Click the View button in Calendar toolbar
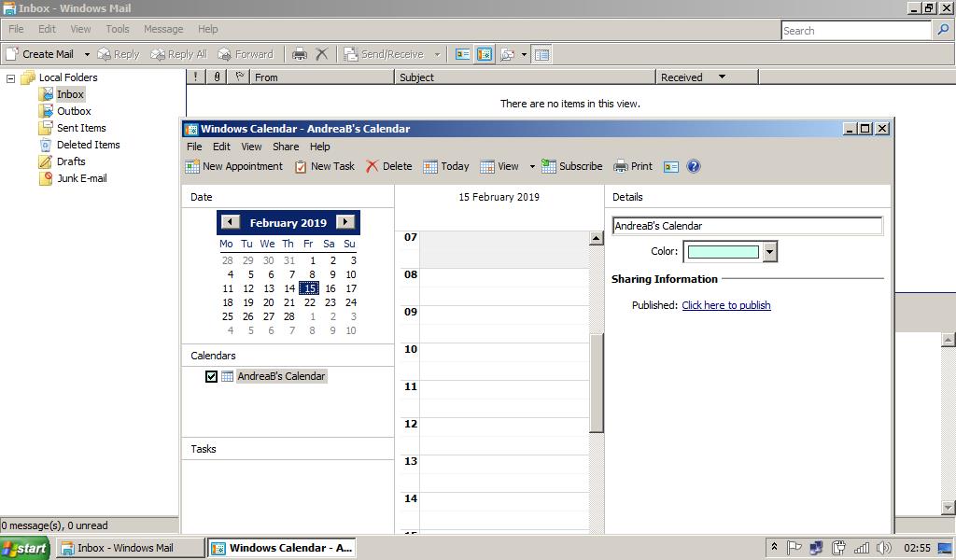956x560 pixels. point(499,166)
